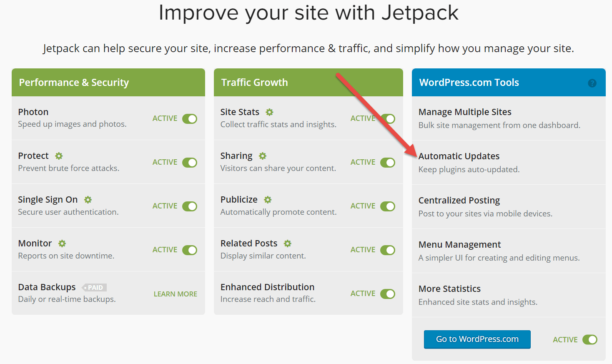Open Monitor settings gear icon

[x=62, y=244]
